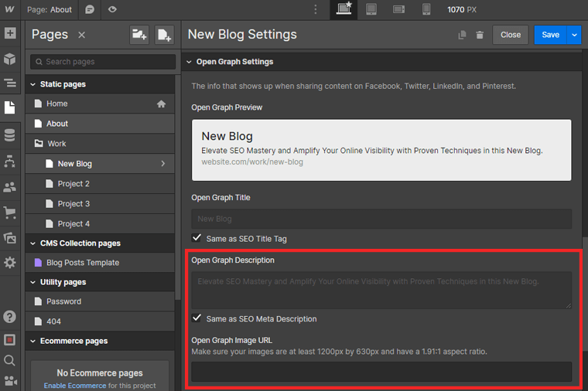Open the Assets images panel

coord(10,238)
